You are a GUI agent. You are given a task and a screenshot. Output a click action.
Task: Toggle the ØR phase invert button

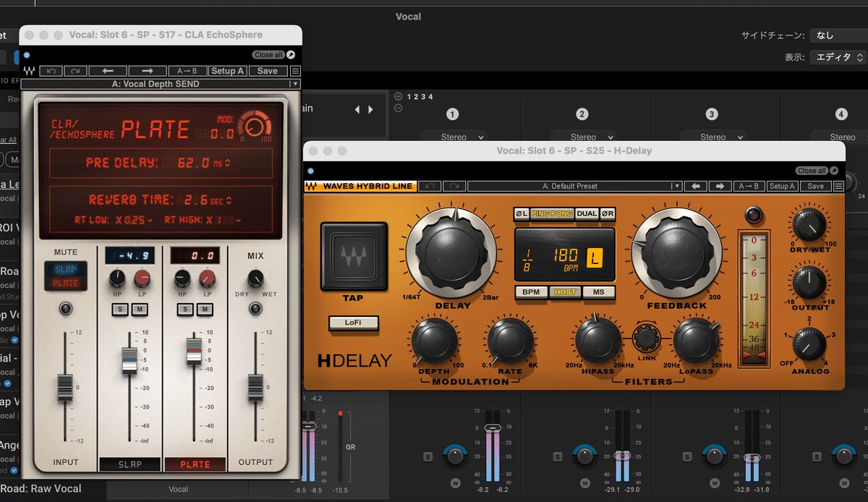(608, 214)
